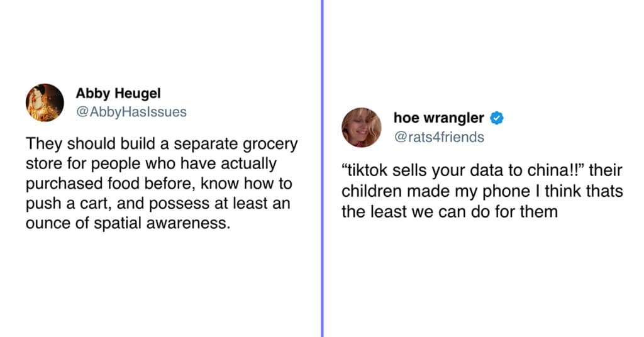
Task: Click the blue verified badge icon
Action: tap(497, 118)
